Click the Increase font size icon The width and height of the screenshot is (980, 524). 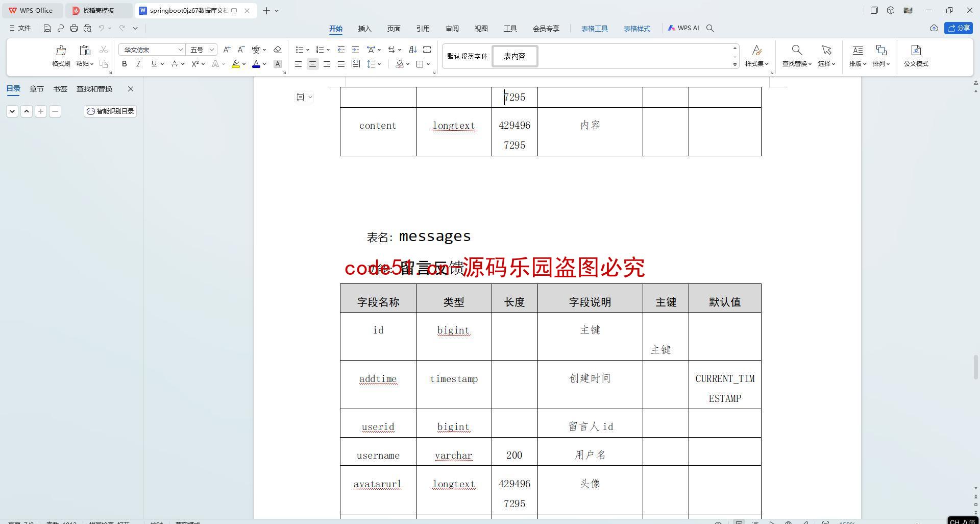(x=227, y=50)
